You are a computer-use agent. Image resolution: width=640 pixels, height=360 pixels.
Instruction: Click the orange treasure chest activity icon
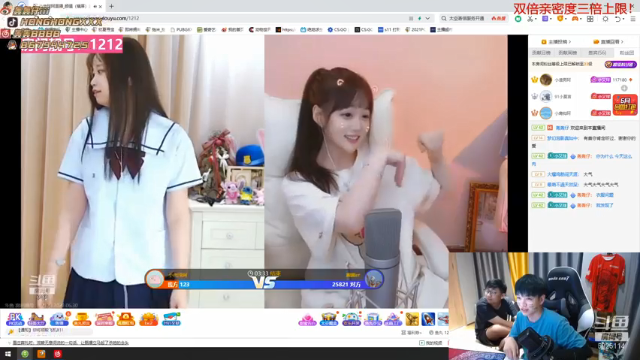coord(82,319)
